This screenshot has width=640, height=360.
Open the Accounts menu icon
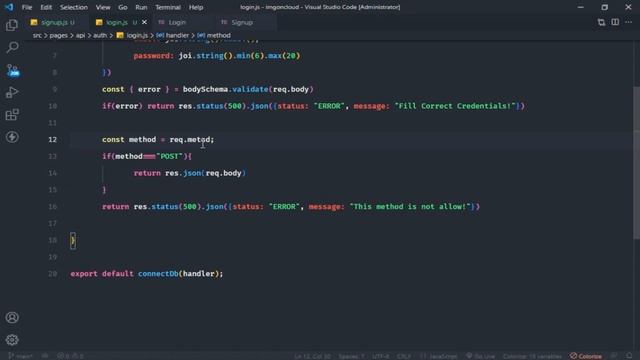tap(12, 318)
